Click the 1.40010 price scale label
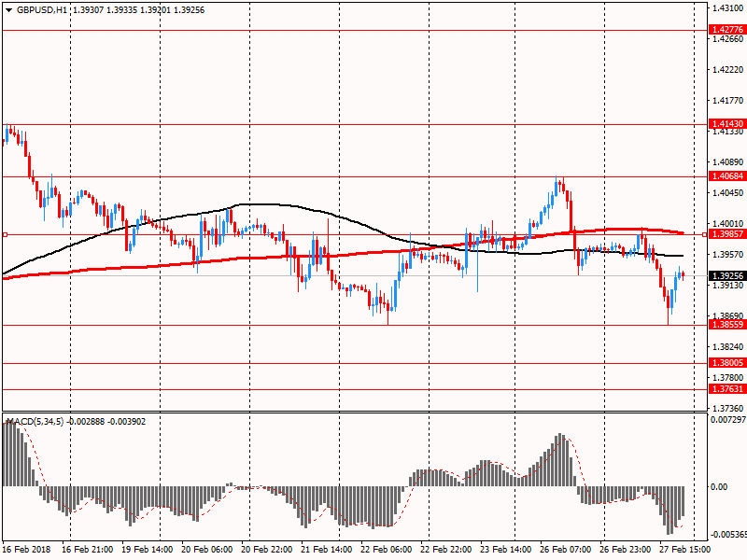 [x=727, y=224]
